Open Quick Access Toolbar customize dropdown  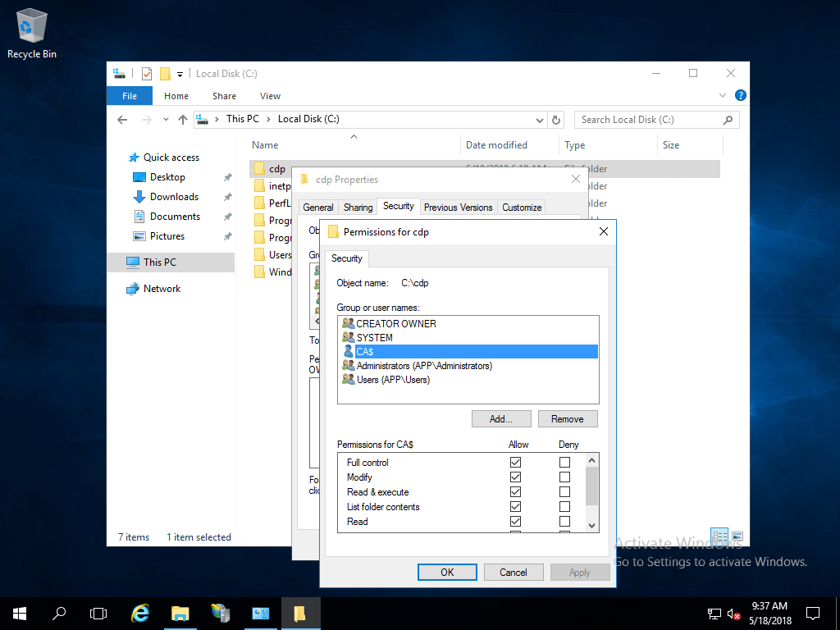(x=180, y=74)
